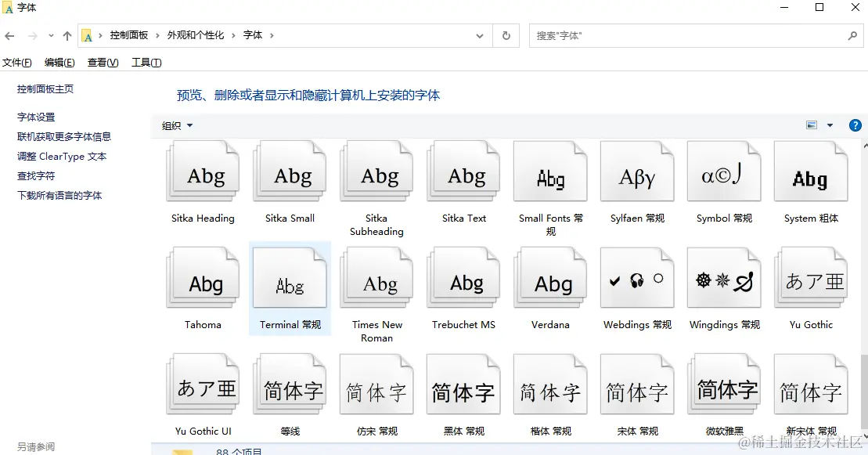Expand the chevron after 控制面板 breadcrumb
This screenshot has width=868, height=455.
158,35
